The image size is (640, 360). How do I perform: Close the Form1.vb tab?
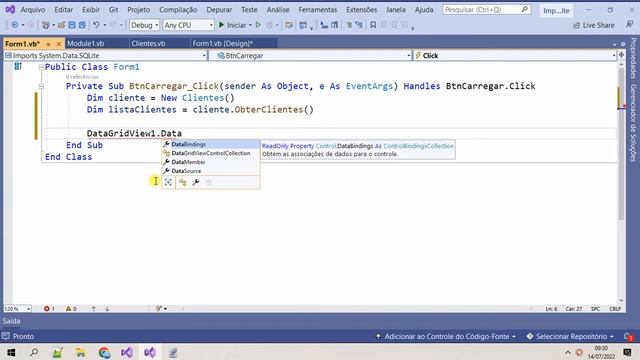[59, 44]
